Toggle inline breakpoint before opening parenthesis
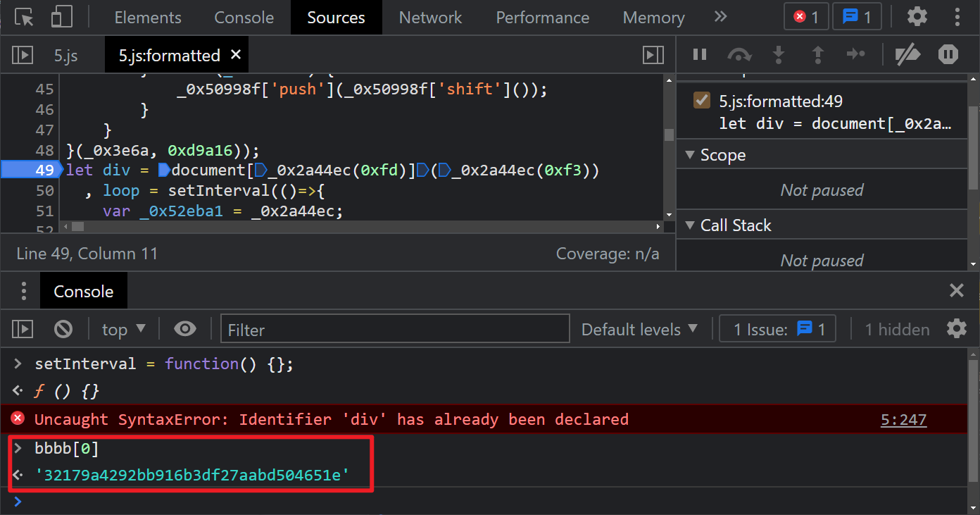980x515 pixels. click(423, 170)
